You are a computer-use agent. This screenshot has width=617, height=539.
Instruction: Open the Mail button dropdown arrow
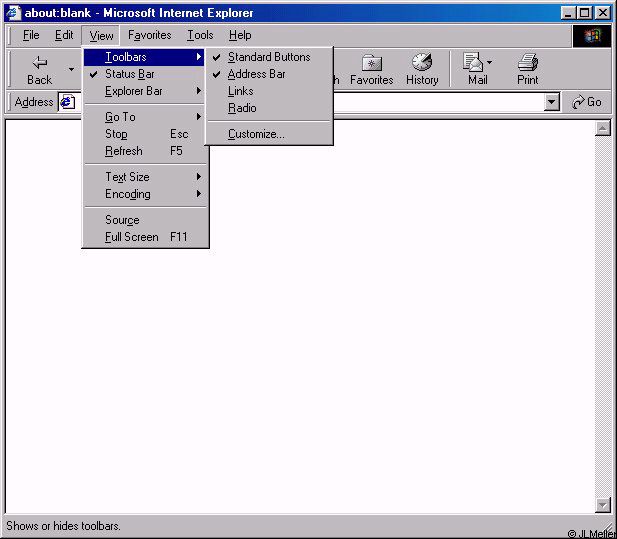[x=490, y=62]
